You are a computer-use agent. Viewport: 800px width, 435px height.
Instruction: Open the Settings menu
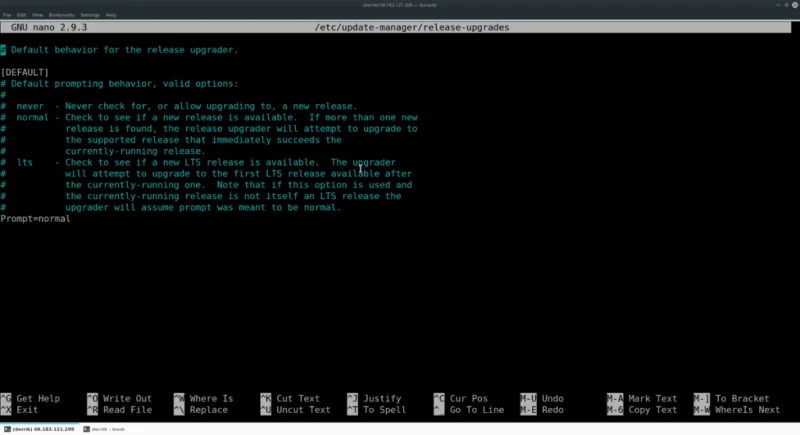[90, 15]
